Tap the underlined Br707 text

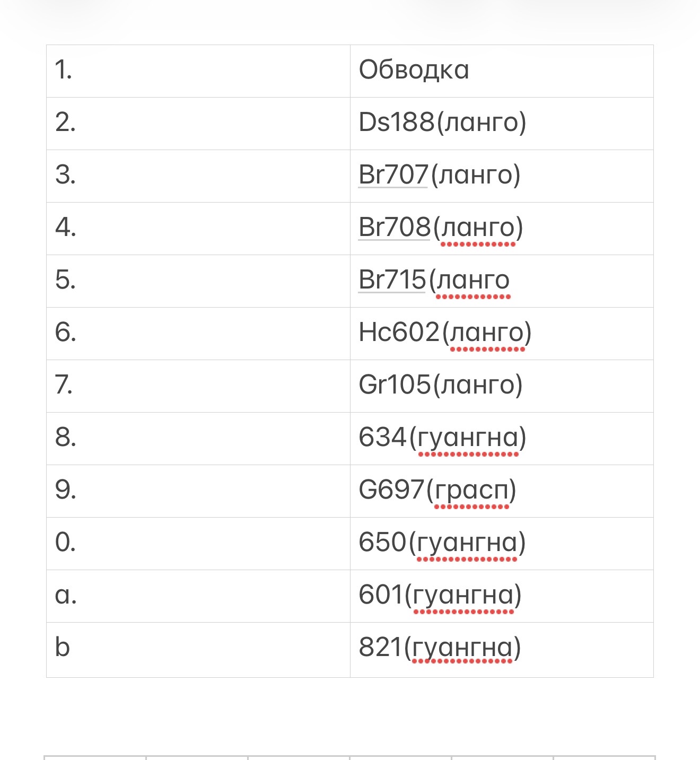point(393,175)
